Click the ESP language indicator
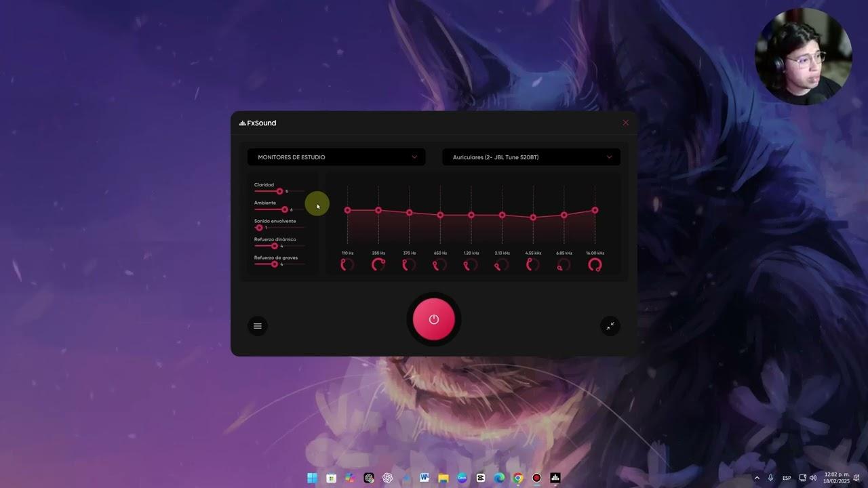 pyautogui.click(x=787, y=478)
